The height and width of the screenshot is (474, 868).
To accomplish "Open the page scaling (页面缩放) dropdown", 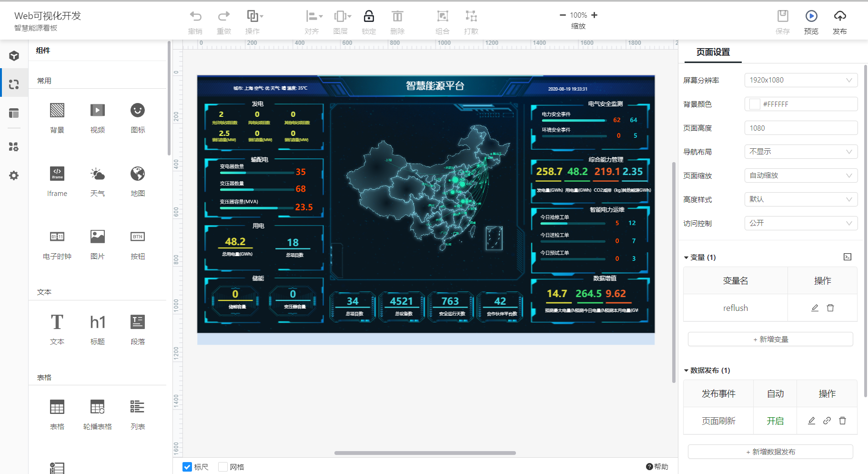I will pyautogui.click(x=801, y=175).
